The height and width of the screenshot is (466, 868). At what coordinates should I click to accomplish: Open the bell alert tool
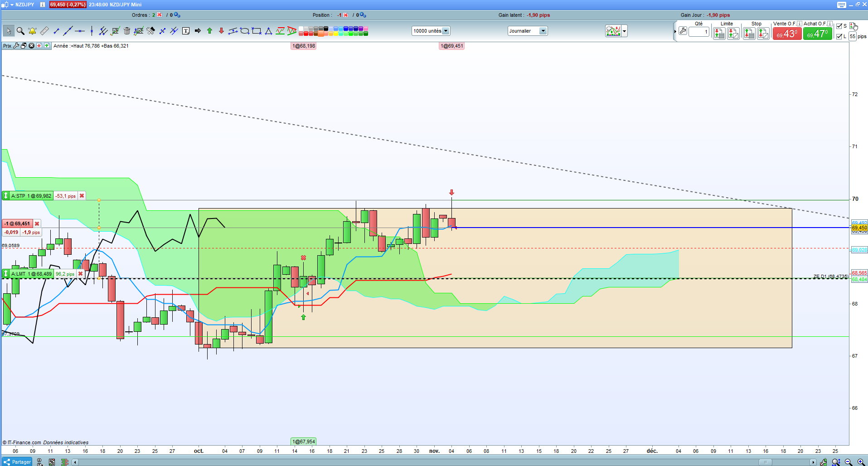coord(32,31)
